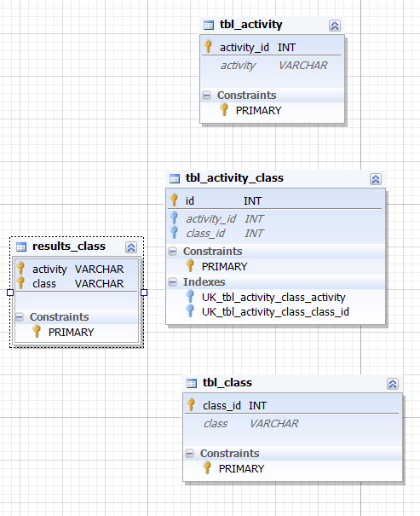Collapse Constraints section in tbl_activity
Image resolution: width=420 pixels, height=516 pixels.
pos(206,96)
